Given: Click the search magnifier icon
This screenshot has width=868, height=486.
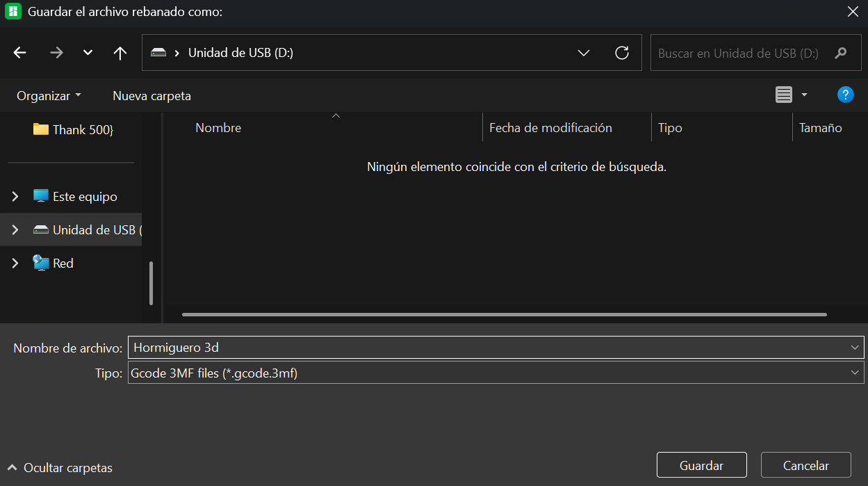Looking at the screenshot, I should [x=841, y=52].
